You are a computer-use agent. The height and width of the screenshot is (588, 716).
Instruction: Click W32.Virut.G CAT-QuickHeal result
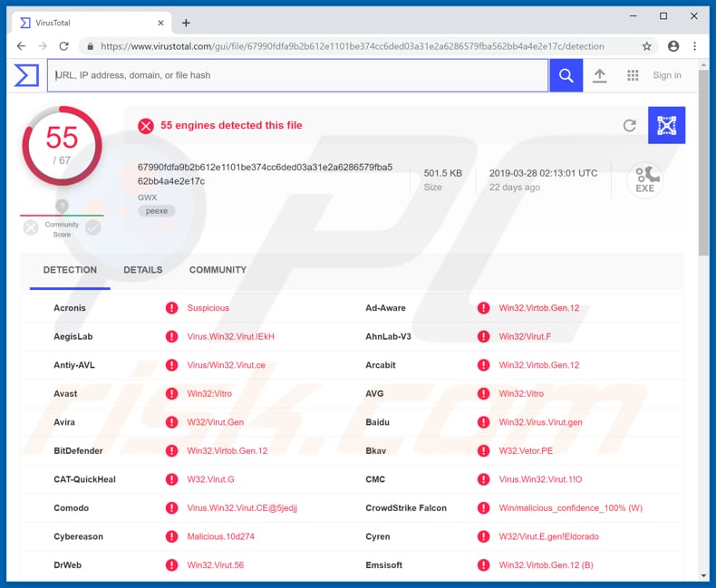pyautogui.click(x=210, y=479)
